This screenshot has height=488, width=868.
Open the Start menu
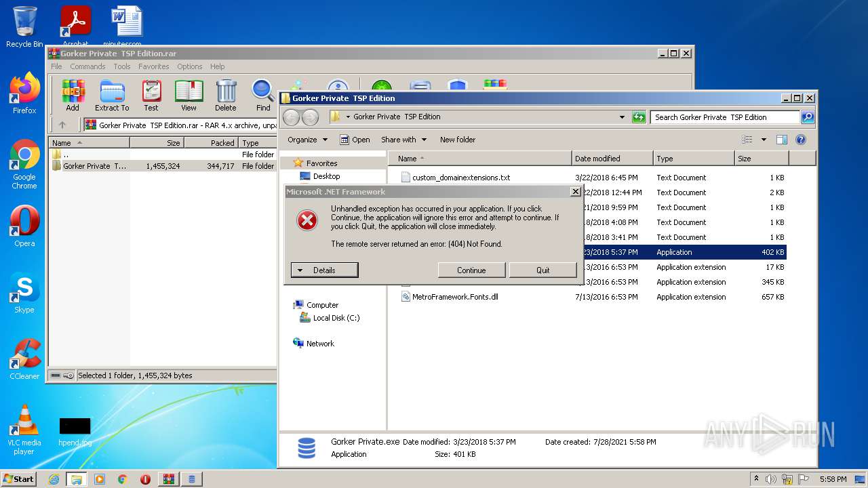(x=19, y=479)
